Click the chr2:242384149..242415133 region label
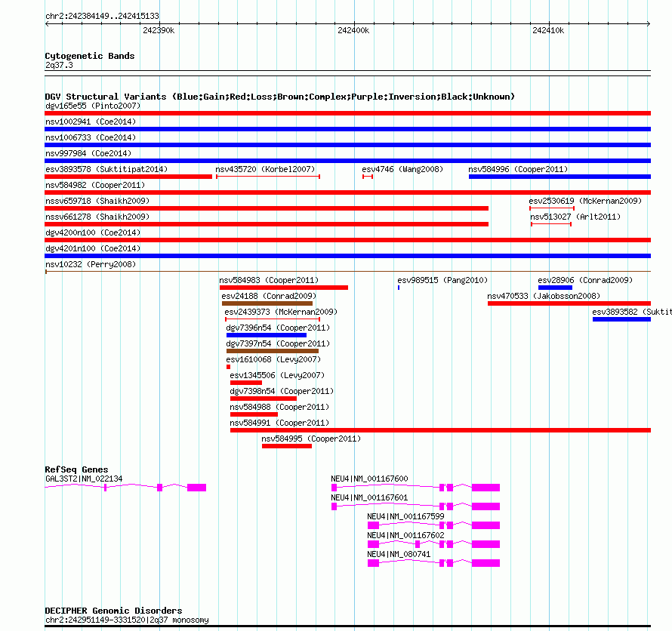This screenshot has width=672, height=631. tap(102, 16)
